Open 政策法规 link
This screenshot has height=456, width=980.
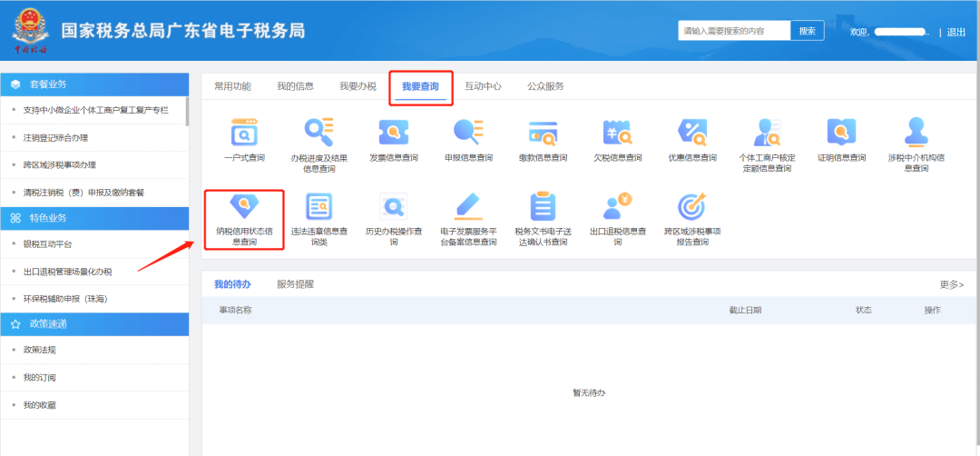tap(39, 350)
